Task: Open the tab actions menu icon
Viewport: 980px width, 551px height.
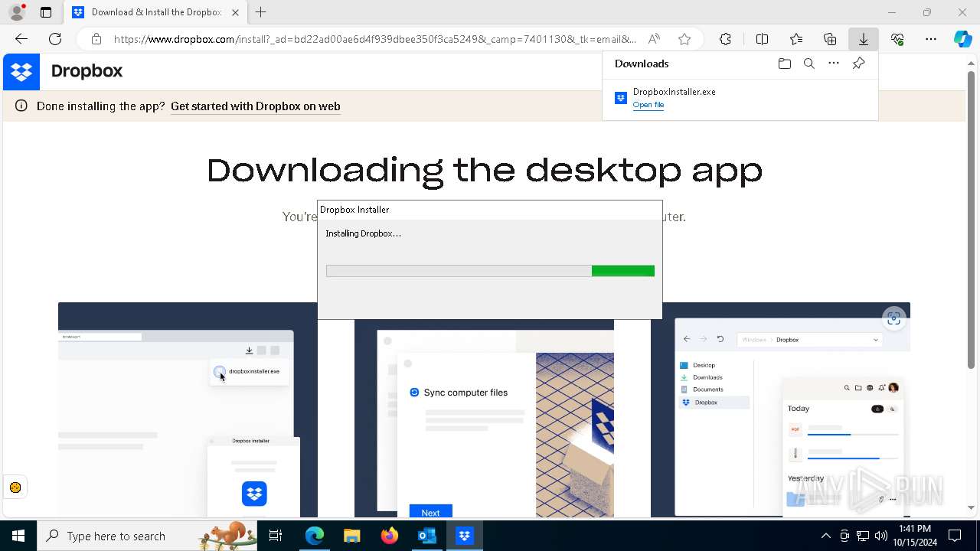Action: click(46, 12)
